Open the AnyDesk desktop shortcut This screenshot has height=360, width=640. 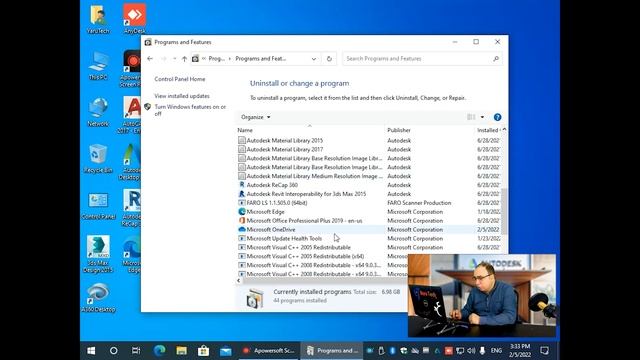pos(134,19)
